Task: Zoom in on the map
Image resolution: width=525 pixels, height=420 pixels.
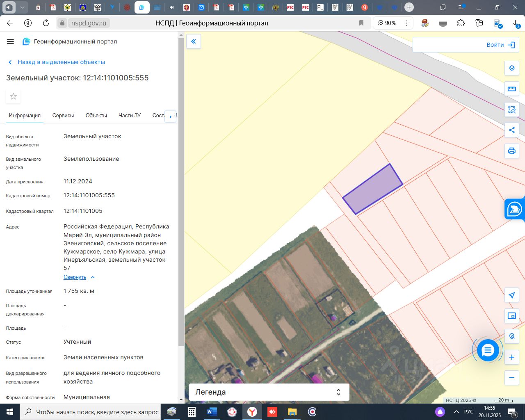Action: pyautogui.click(x=511, y=357)
